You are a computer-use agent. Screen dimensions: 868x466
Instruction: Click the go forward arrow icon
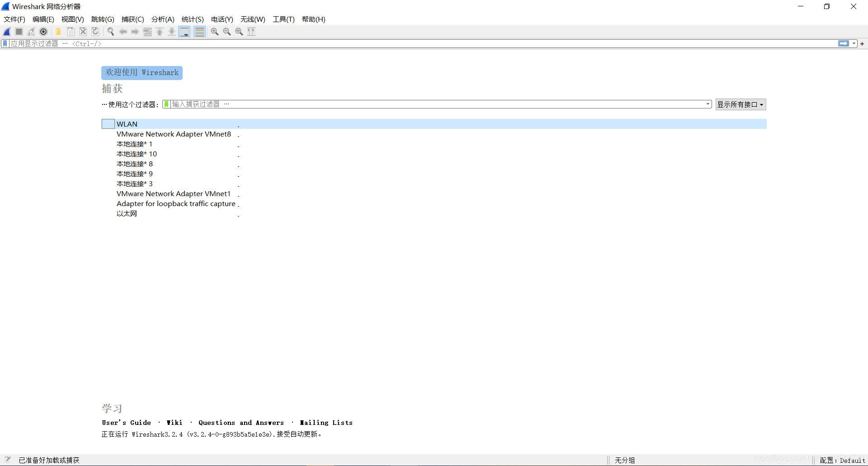click(135, 32)
